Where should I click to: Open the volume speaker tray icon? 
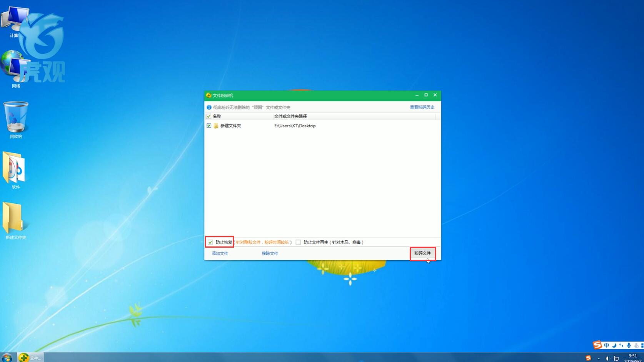click(607, 359)
